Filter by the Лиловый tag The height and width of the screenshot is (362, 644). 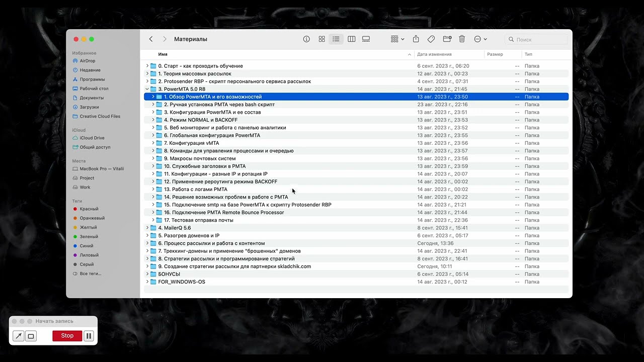pos(89,255)
